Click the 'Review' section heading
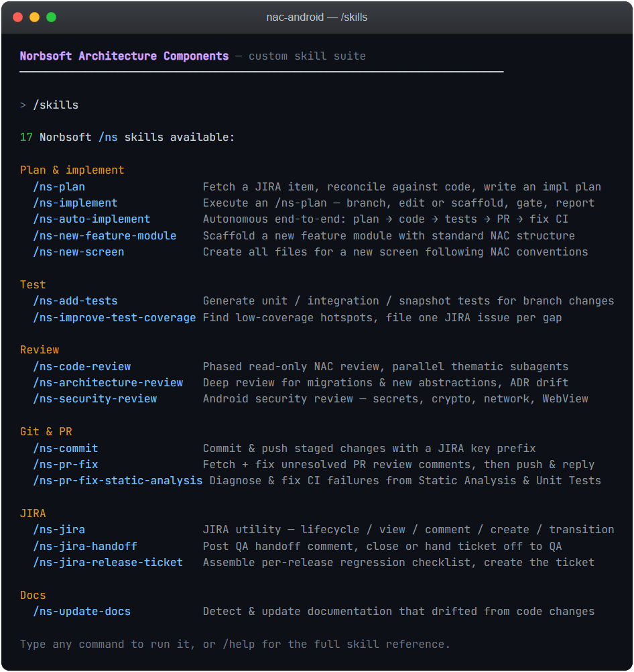 click(40, 349)
